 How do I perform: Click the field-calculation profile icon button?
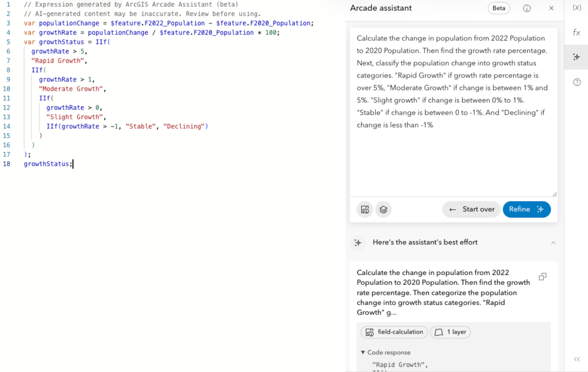click(365, 209)
